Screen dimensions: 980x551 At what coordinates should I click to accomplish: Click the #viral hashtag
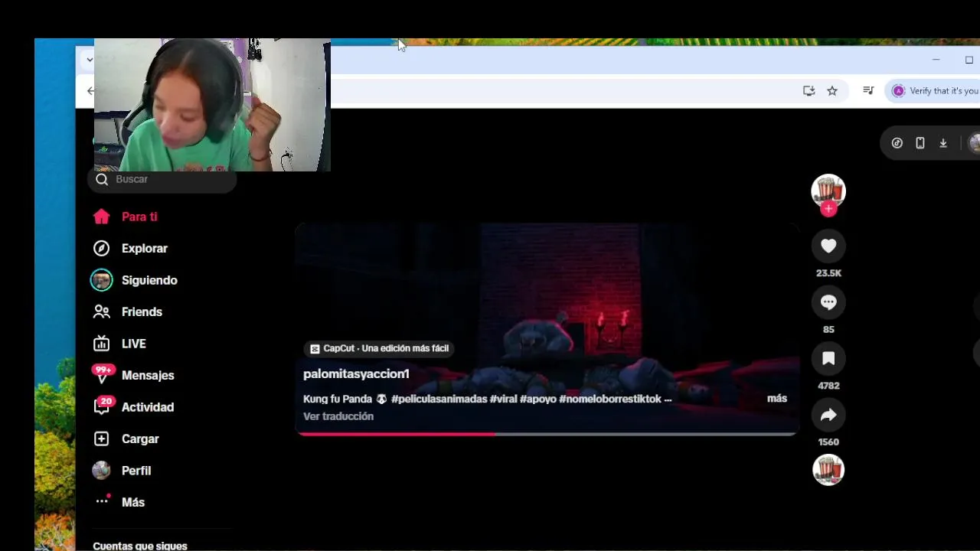coord(503,399)
